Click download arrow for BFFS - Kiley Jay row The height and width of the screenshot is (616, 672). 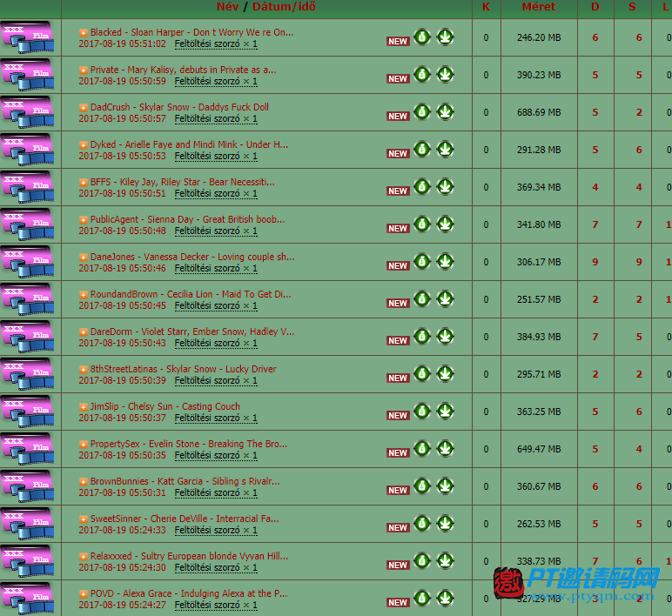point(446,186)
